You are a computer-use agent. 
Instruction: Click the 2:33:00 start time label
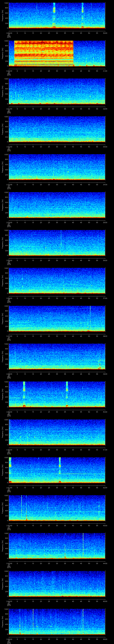coord(9,185)
